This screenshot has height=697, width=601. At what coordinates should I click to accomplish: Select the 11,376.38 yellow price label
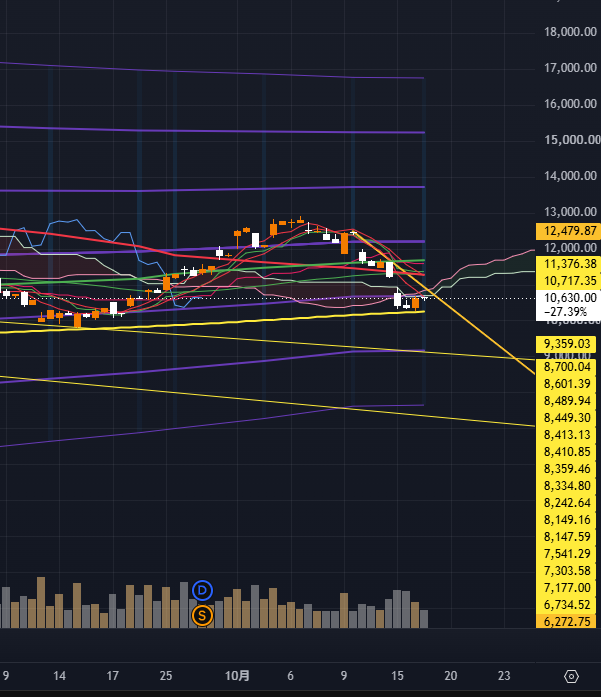569,264
